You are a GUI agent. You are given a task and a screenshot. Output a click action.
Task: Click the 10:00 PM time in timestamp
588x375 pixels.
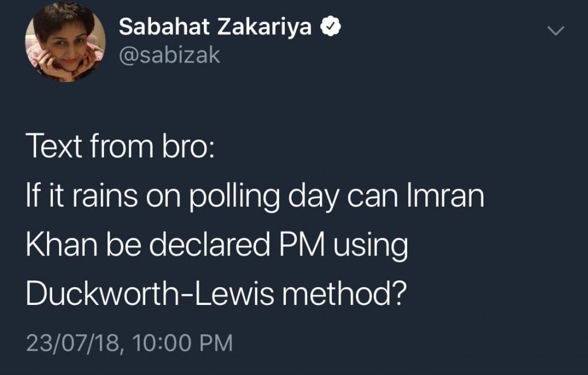(183, 343)
